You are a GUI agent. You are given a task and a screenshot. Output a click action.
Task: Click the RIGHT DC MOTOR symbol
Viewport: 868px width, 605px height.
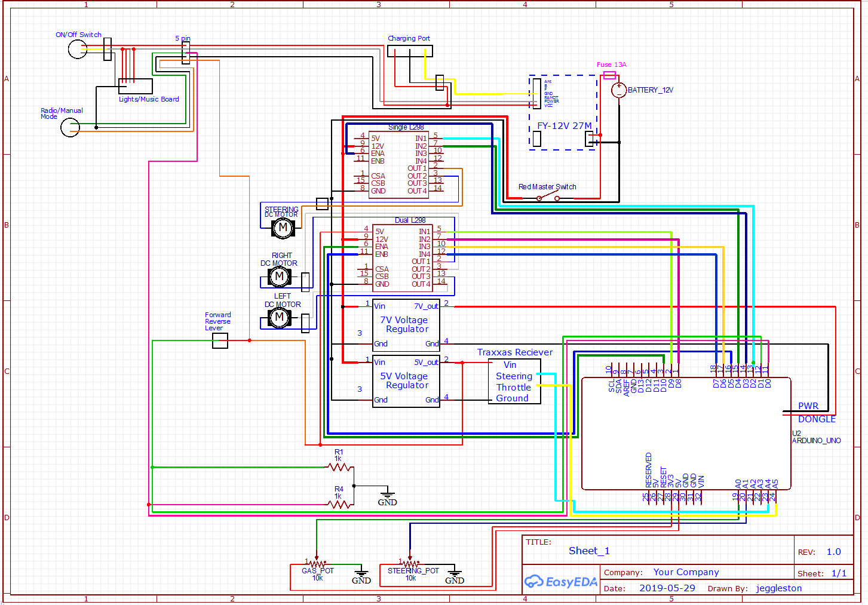coord(279,277)
